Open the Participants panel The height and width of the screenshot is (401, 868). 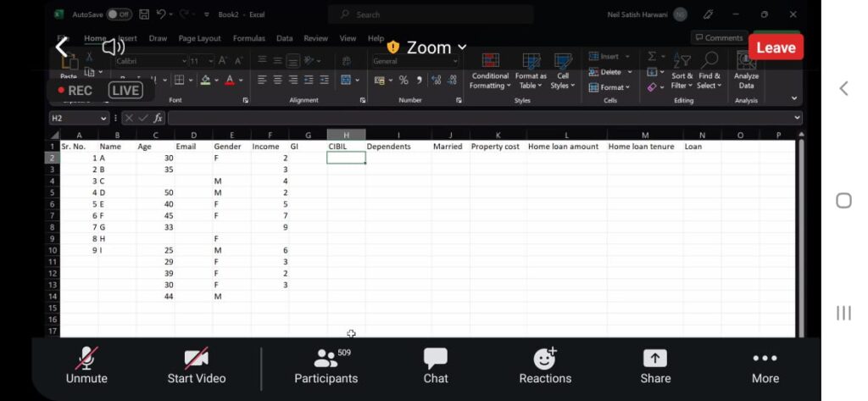tap(325, 365)
